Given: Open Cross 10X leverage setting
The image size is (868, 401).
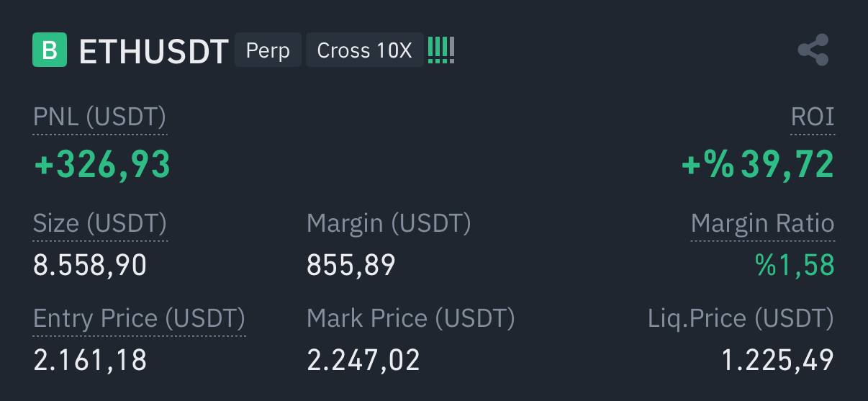Looking at the screenshot, I should [x=364, y=50].
